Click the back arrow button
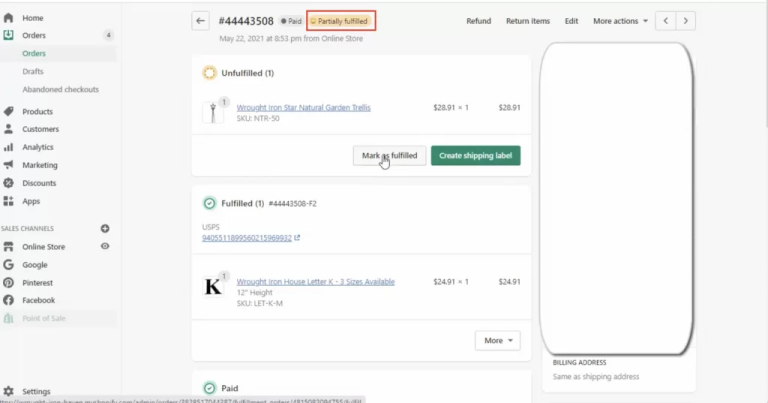The height and width of the screenshot is (403, 768). (x=201, y=20)
